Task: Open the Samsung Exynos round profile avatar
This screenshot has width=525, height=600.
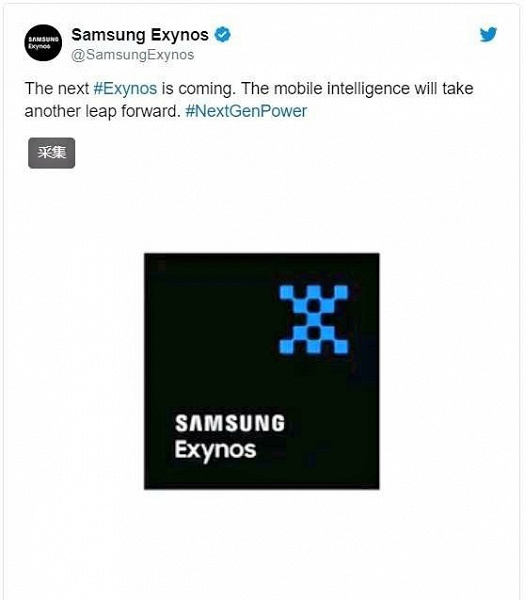Action: click(43, 43)
